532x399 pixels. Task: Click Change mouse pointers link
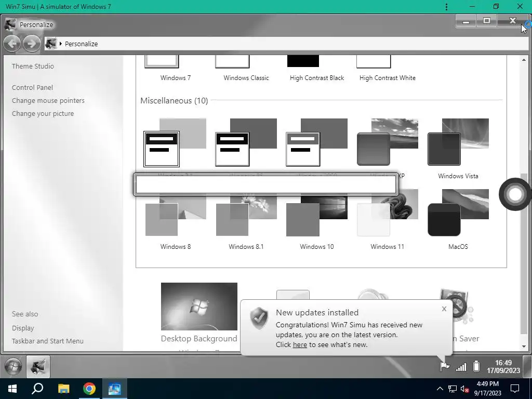(x=48, y=100)
